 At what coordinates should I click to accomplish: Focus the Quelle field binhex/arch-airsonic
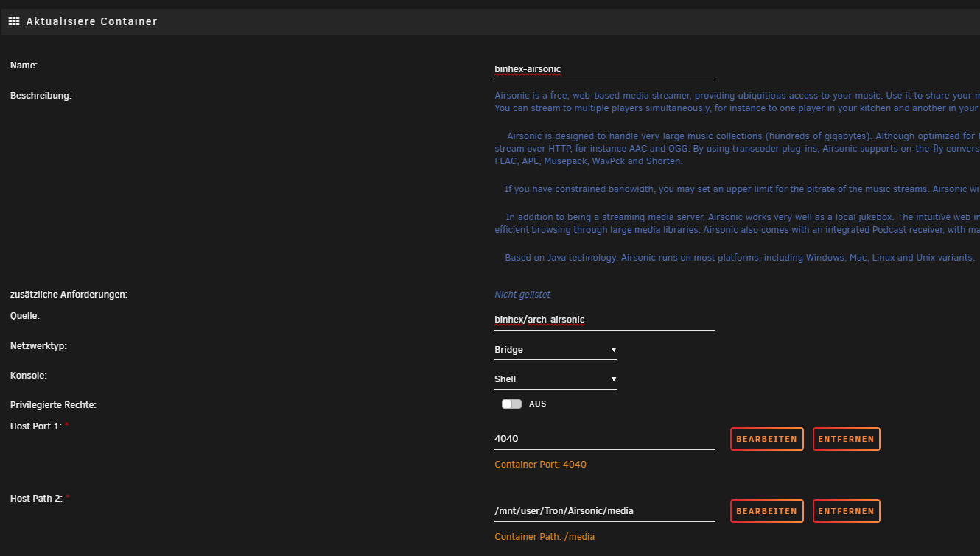[605, 320]
